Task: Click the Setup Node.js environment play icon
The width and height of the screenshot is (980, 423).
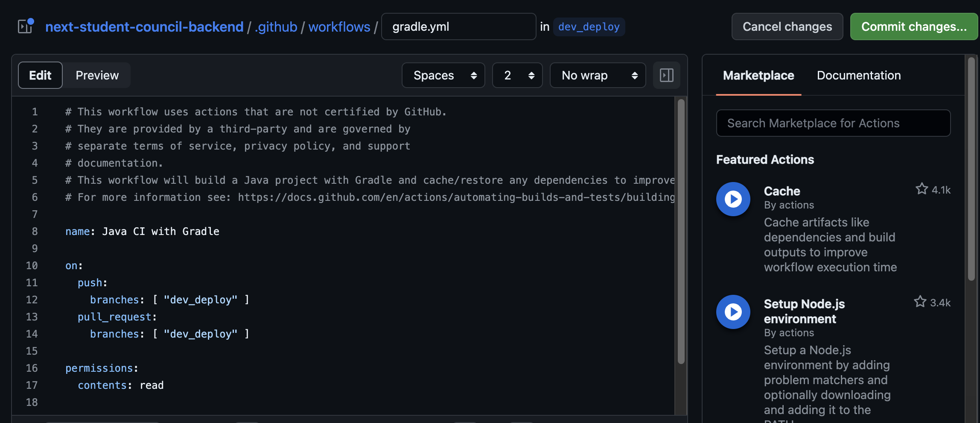Action: click(x=733, y=312)
